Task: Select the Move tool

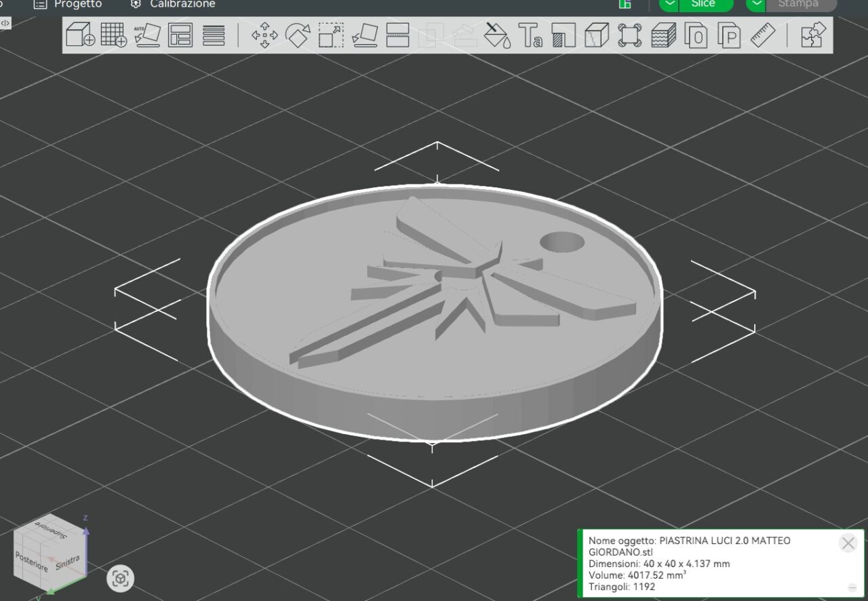Action: click(x=264, y=35)
